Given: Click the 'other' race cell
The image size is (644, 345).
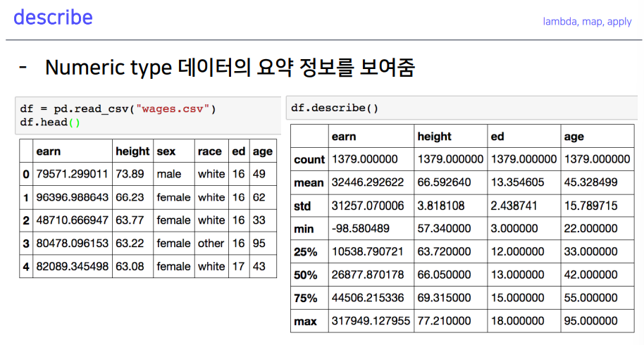Looking at the screenshot, I should tap(211, 244).
